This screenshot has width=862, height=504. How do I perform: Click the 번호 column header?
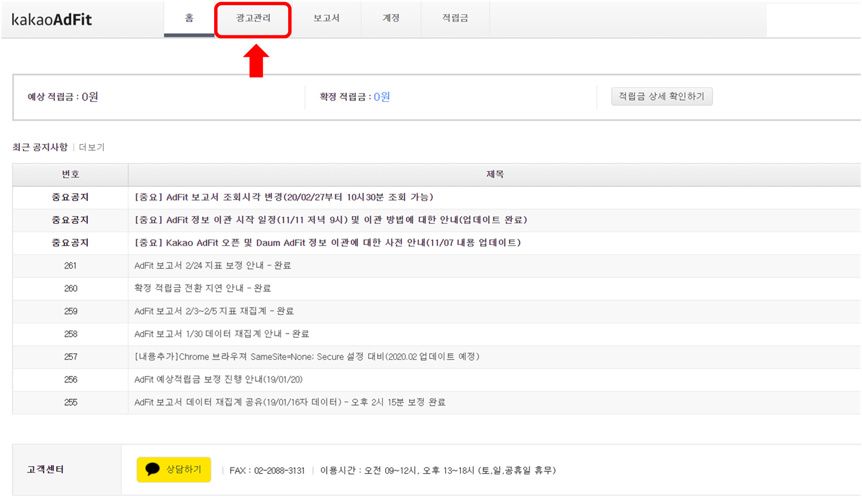pos(71,174)
